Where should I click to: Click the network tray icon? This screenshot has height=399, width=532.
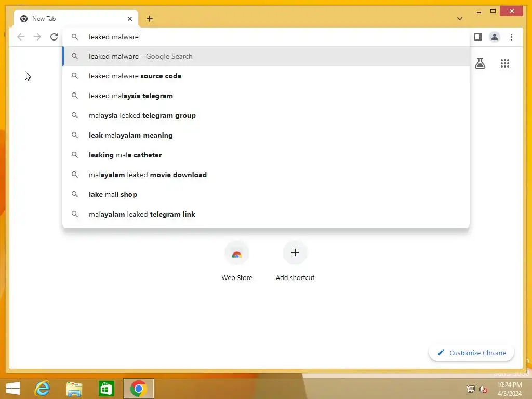tap(470, 389)
